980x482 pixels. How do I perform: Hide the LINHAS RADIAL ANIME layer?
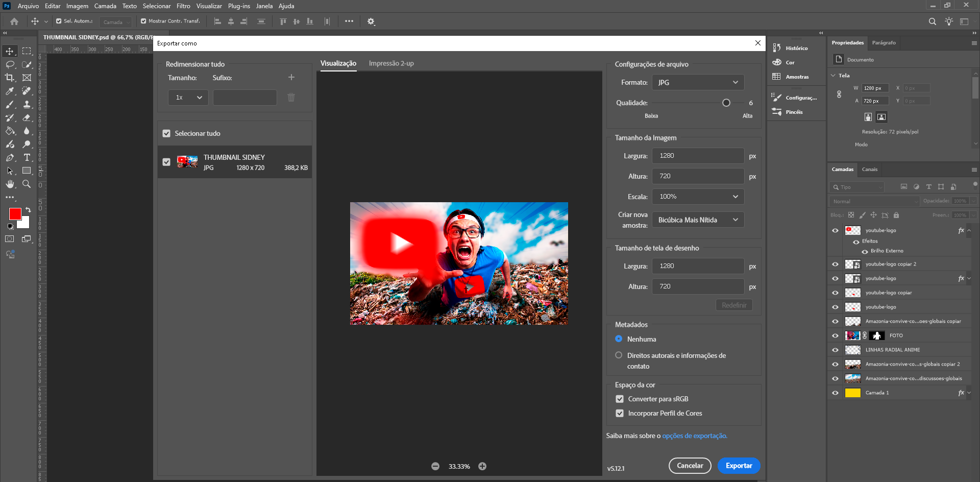835,350
